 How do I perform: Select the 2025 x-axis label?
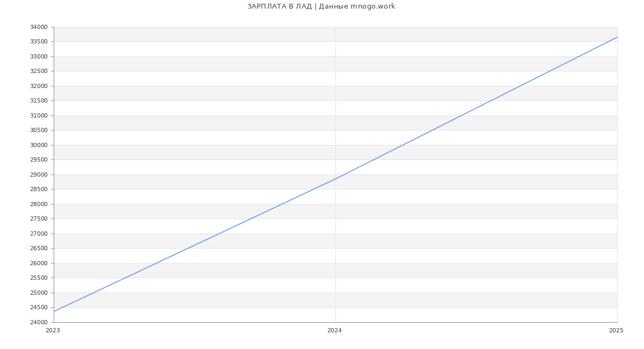coord(616,330)
